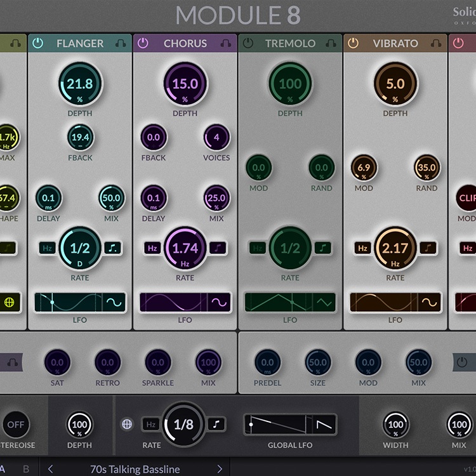Click the Stereoise OFF button
476x476 pixels.
(x=16, y=425)
